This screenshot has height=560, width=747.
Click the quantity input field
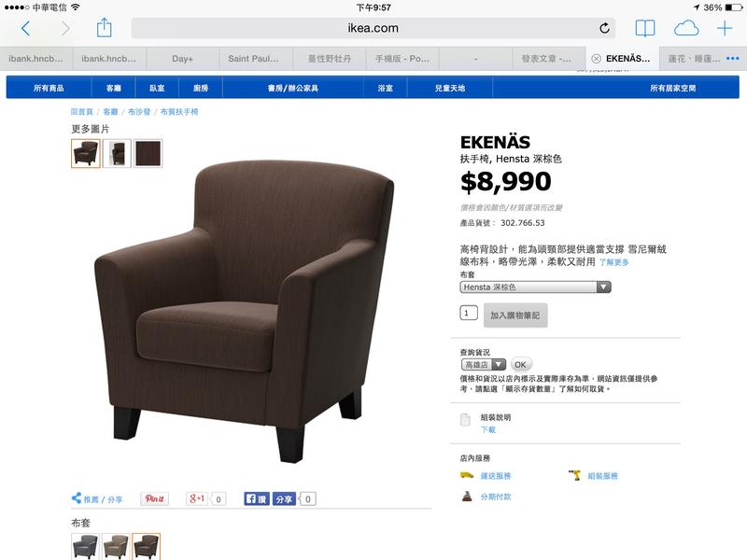(x=469, y=313)
